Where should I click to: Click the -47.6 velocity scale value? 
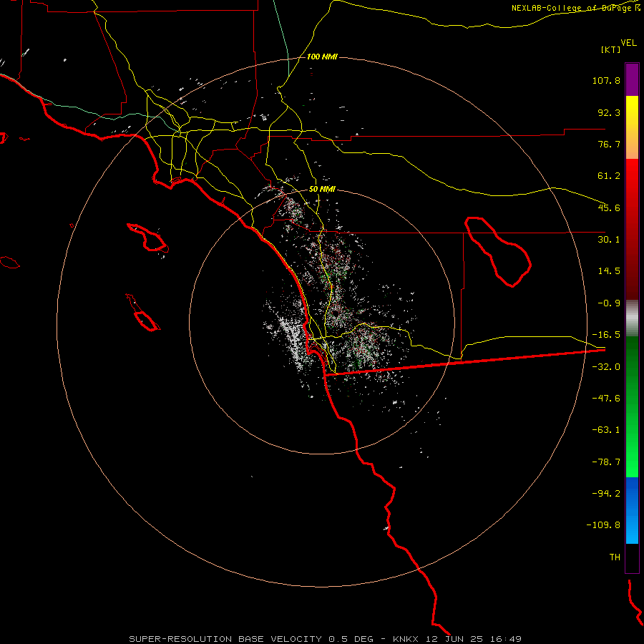[606, 399]
